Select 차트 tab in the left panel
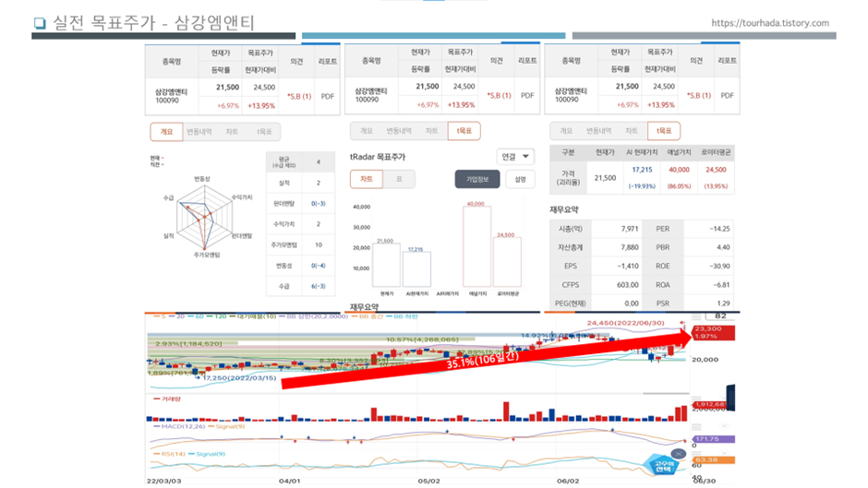 click(x=232, y=132)
